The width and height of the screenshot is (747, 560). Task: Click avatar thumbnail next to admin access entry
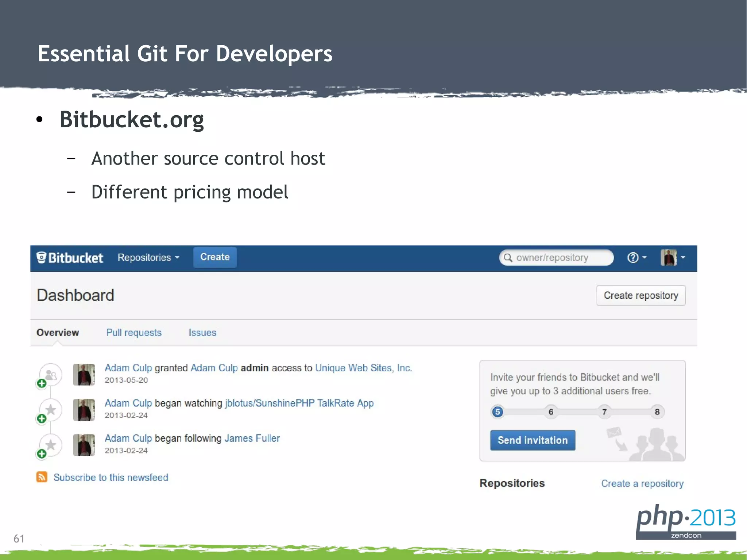click(x=84, y=375)
